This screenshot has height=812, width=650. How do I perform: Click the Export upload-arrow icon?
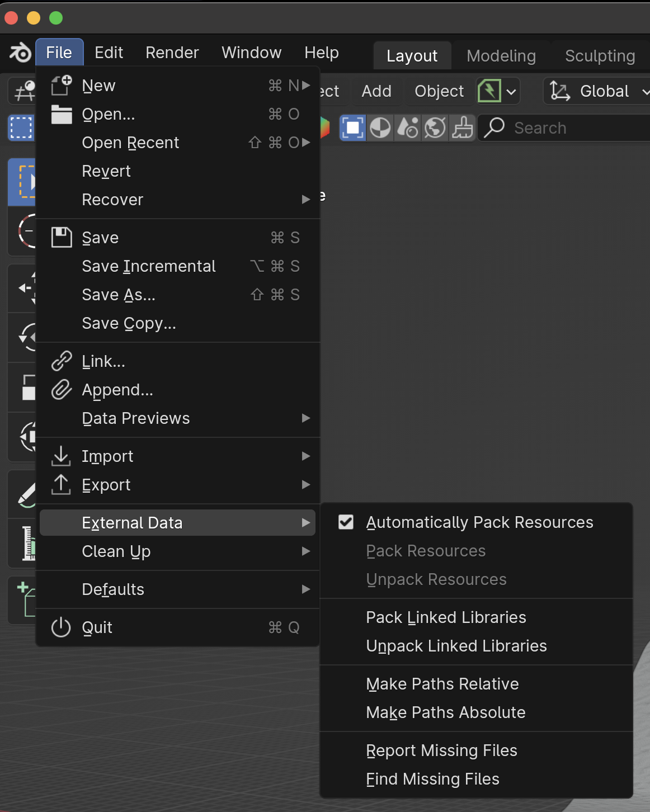pos(61,485)
